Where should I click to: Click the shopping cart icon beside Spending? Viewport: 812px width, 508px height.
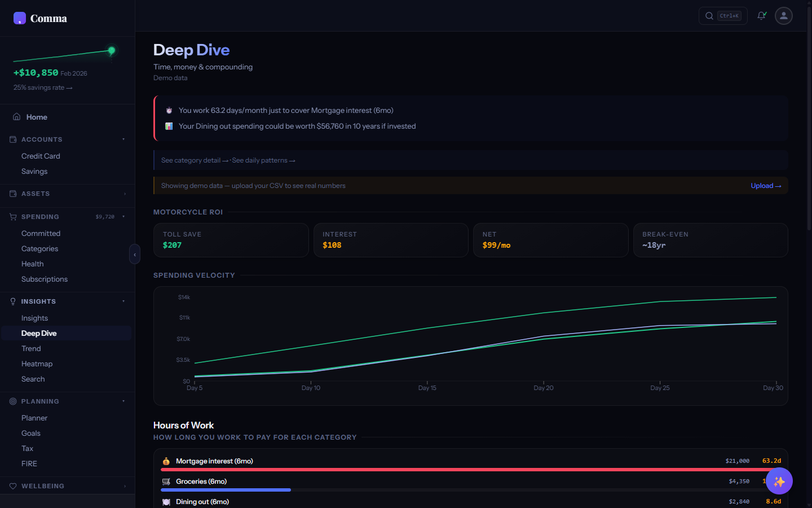coord(12,217)
